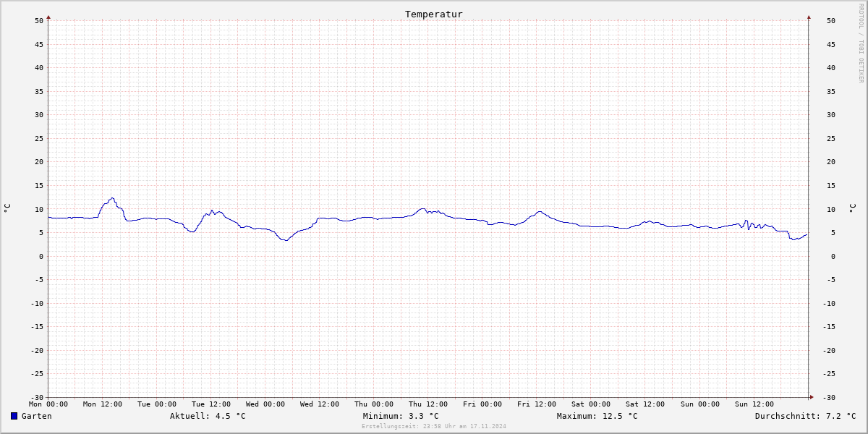This screenshot has height=434, width=868.
Task: Click the Fri 12:00 time axis label
Action: [537, 404]
